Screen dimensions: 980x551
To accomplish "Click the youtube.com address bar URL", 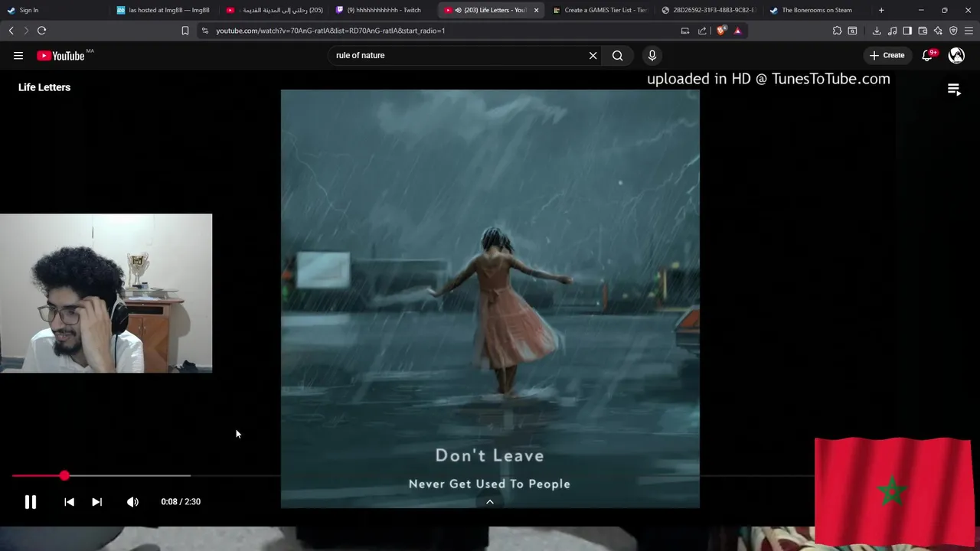I will pos(330,31).
